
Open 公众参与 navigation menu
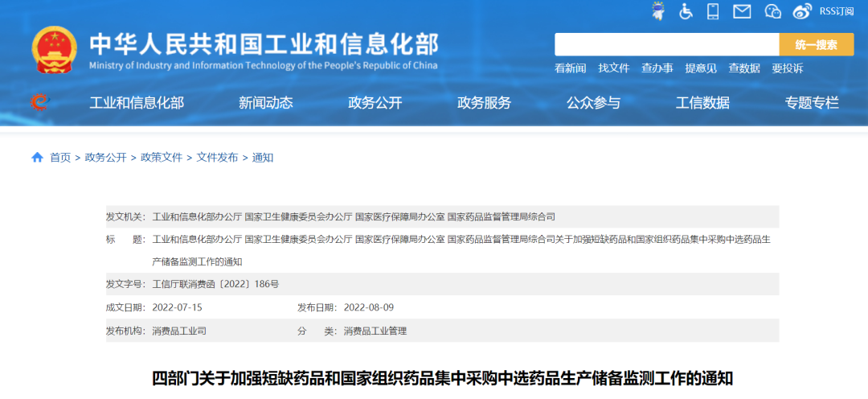[x=593, y=102]
